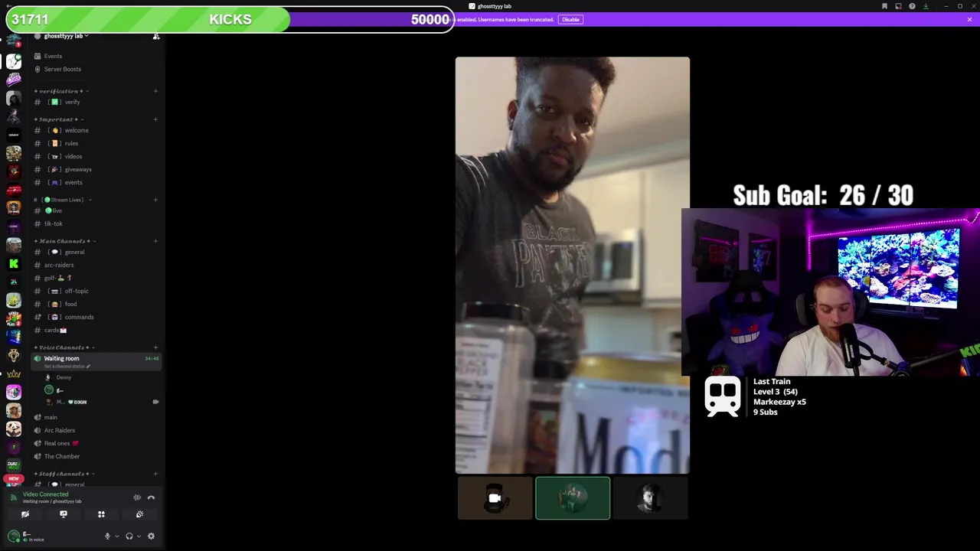Image resolution: width=980 pixels, height=551 pixels.
Task: Disconnect from voice with the hang-up icon
Action: coord(151,497)
